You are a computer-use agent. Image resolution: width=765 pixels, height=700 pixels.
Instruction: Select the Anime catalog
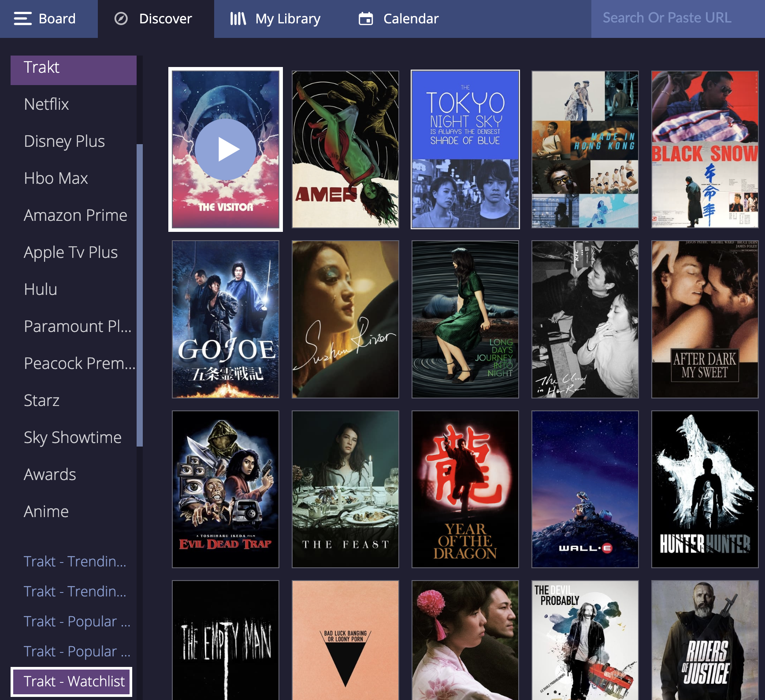click(74, 512)
